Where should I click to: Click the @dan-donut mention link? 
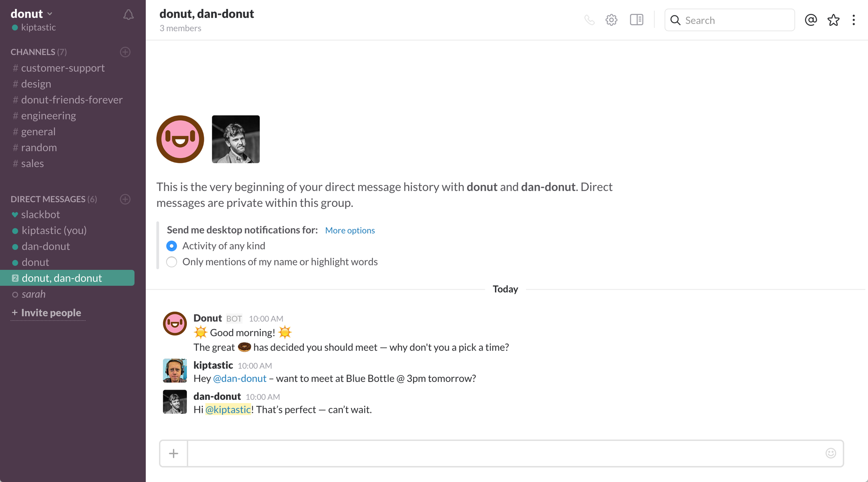click(x=239, y=378)
